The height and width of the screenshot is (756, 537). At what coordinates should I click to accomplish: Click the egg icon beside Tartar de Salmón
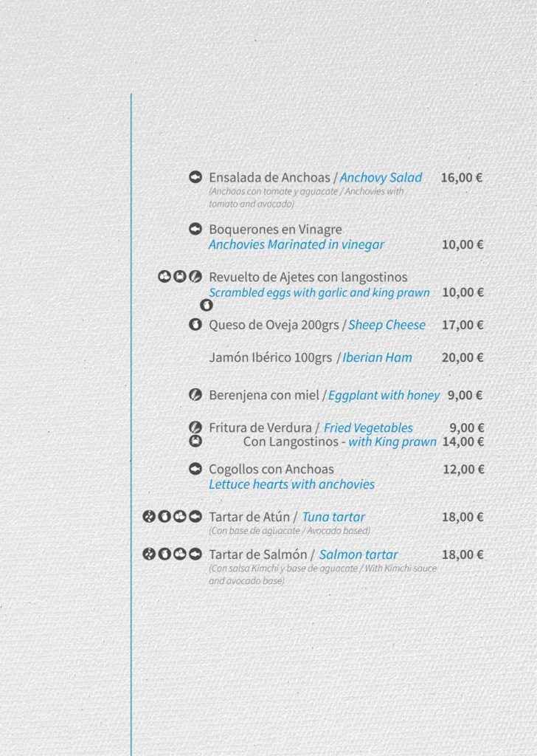(180, 554)
